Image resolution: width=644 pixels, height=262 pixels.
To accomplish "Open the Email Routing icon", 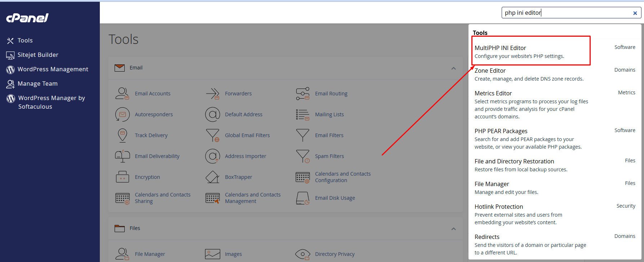I will click(x=302, y=94).
